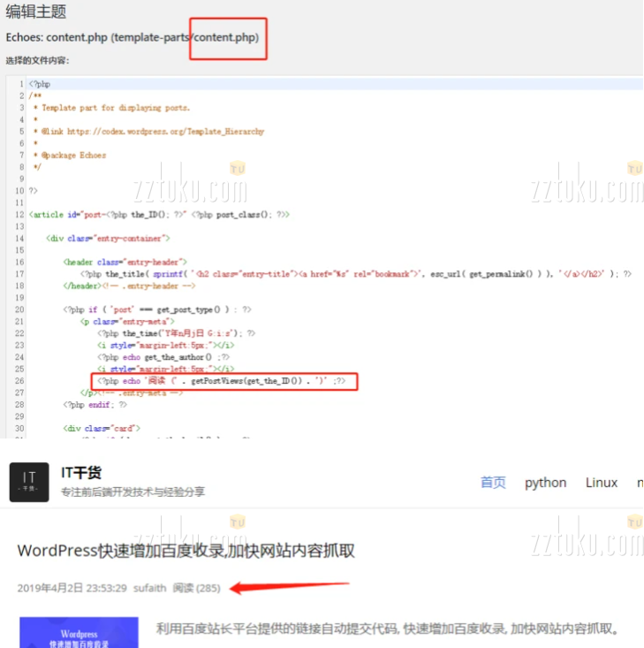Click the post date 2019年4月2日
Image resolution: width=644 pixels, height=648 pixels.
(50, 588)
